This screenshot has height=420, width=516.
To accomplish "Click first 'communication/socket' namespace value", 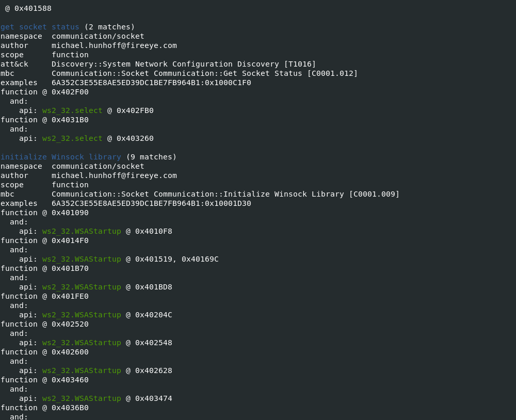I will [98, 36].
